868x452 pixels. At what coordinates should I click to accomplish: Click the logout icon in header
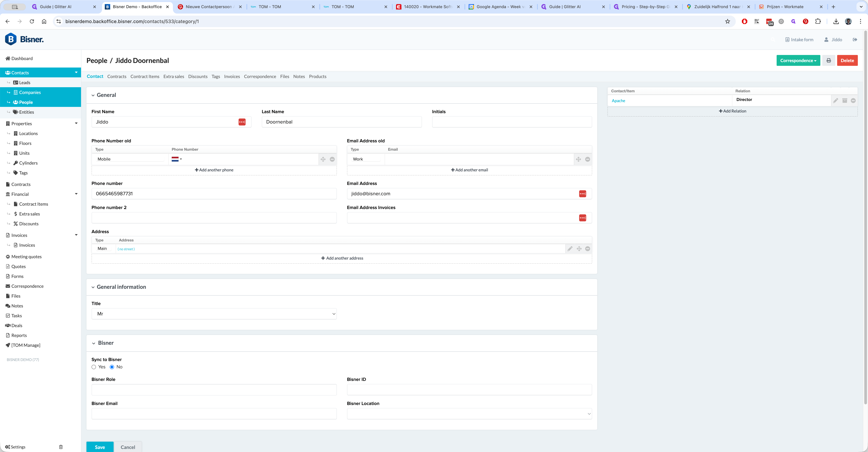click(855, 40)
